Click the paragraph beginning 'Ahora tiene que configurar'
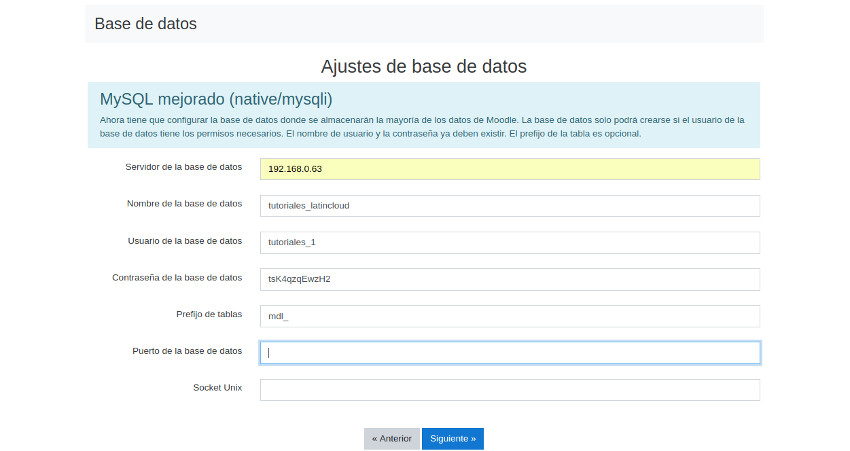 point(422,127)
